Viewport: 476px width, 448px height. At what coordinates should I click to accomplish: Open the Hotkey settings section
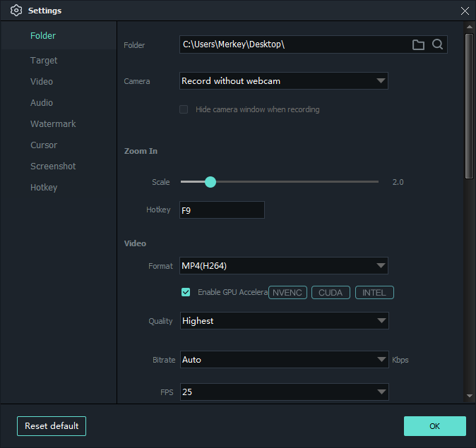click(44, 188)
